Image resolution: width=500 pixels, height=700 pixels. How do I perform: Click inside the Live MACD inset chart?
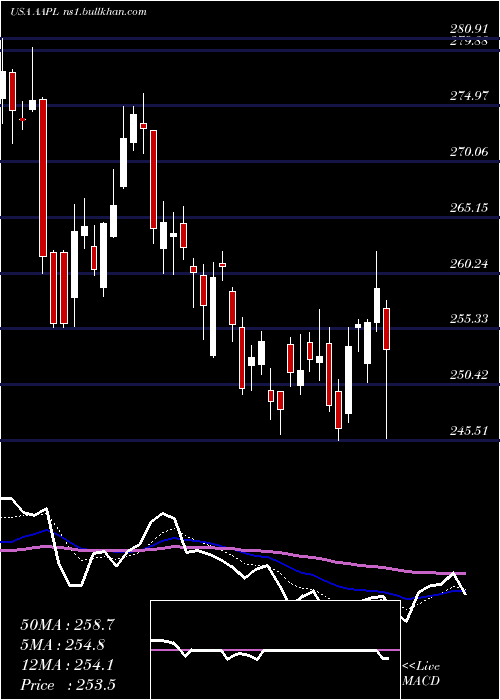[275, 650]
